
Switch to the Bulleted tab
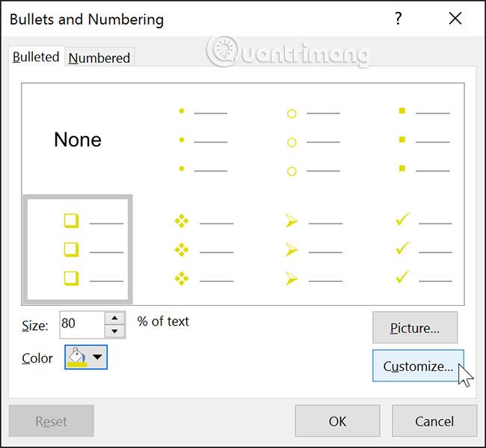37,57
